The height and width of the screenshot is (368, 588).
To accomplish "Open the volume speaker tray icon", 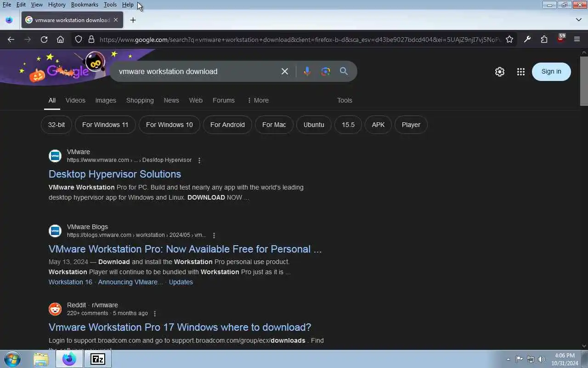I will pyautogui.click(x=542, y=359).
